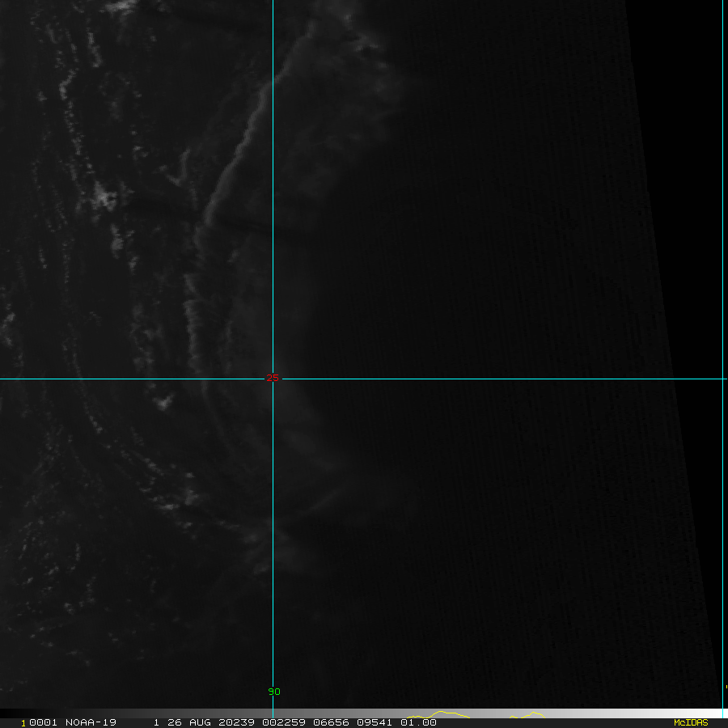
Task: Click the black no-data area at top-right
Action: coord(679,81)
